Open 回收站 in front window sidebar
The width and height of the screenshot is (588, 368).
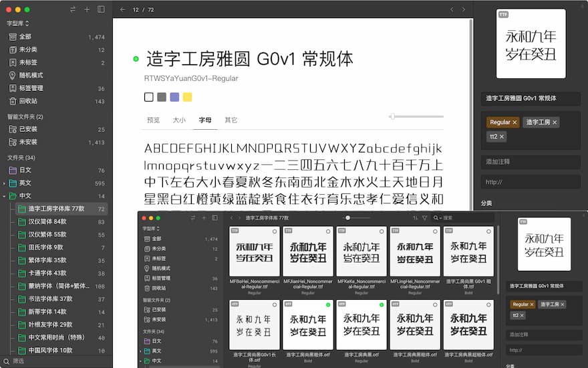(x=180, y=288)
